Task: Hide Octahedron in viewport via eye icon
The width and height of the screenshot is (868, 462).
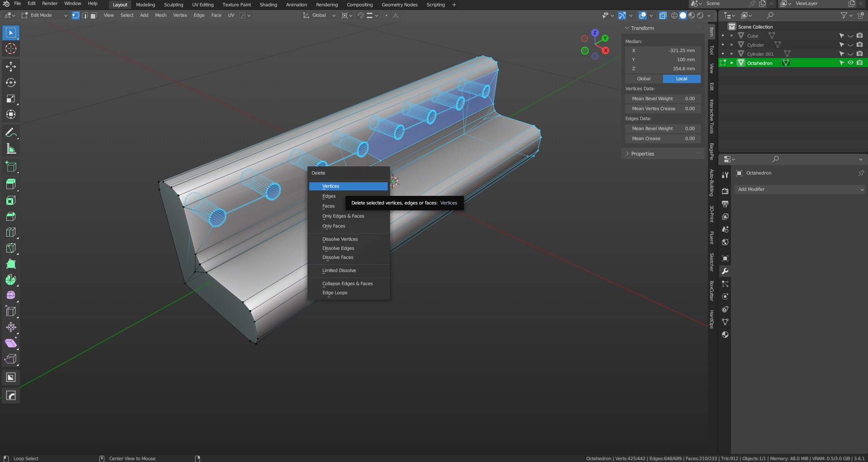Action: pos(850,63)
